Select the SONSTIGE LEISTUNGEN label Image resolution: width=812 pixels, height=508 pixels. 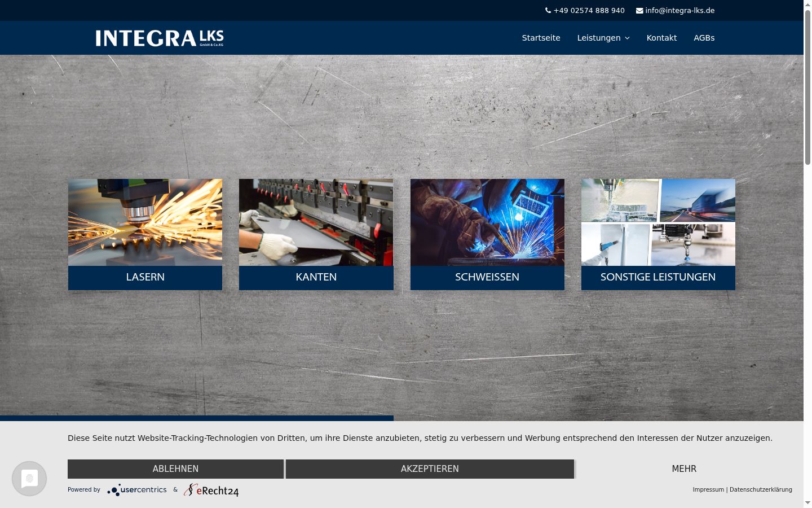658,277
